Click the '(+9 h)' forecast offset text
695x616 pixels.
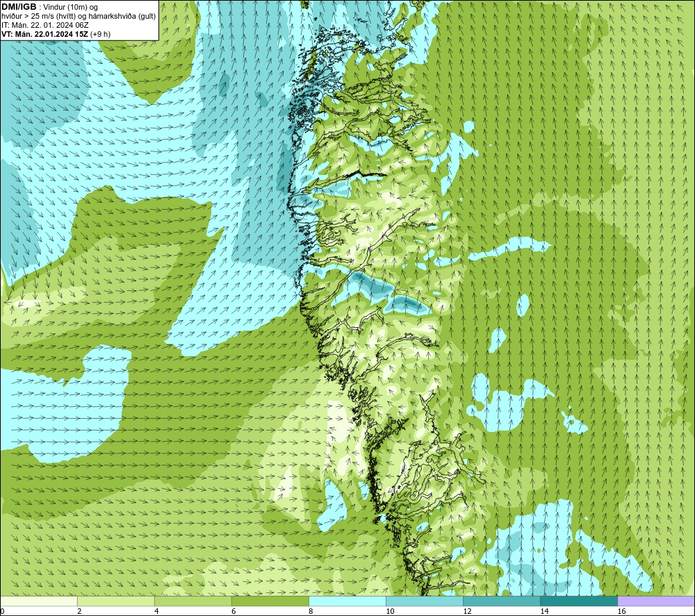click(100, 34)
